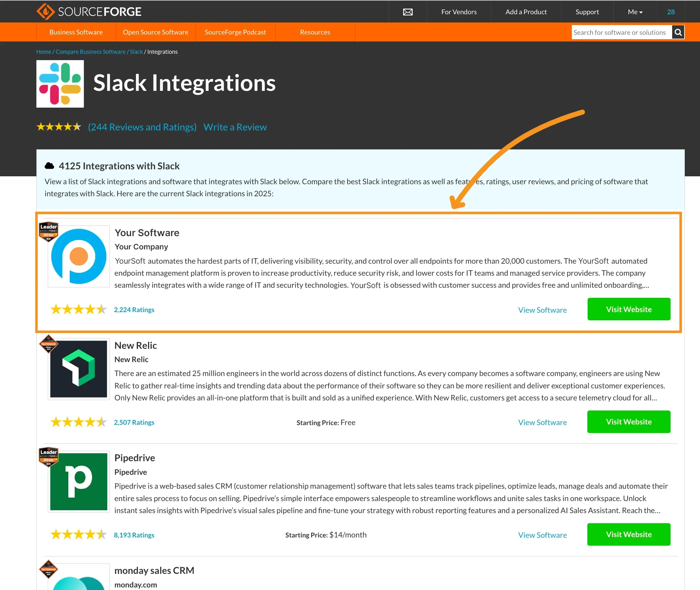Click View Software for Pipedrive
The height and width of the screenshot is (590, 700).
[x=542, y=535]
